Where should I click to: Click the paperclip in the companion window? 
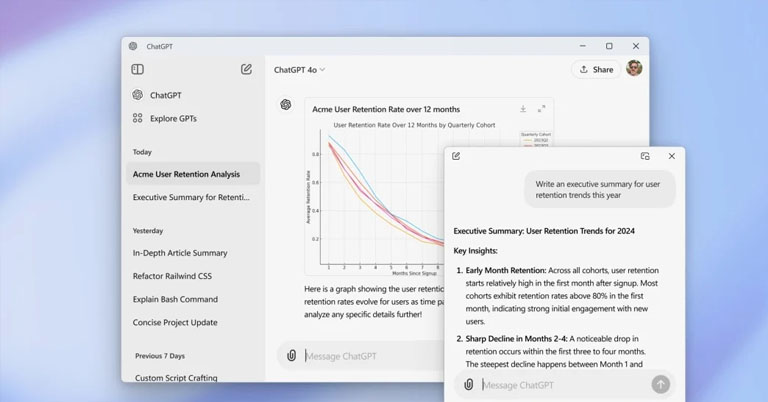468,384
